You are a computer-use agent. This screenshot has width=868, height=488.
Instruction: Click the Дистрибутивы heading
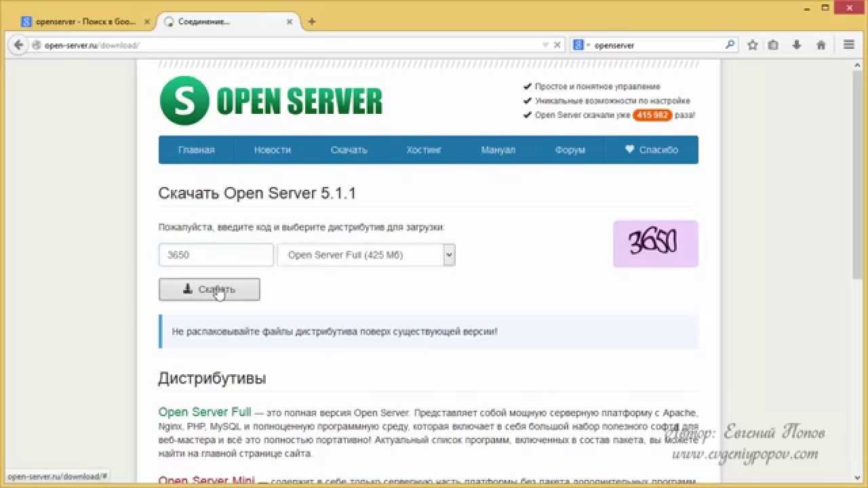click(212, 378)
